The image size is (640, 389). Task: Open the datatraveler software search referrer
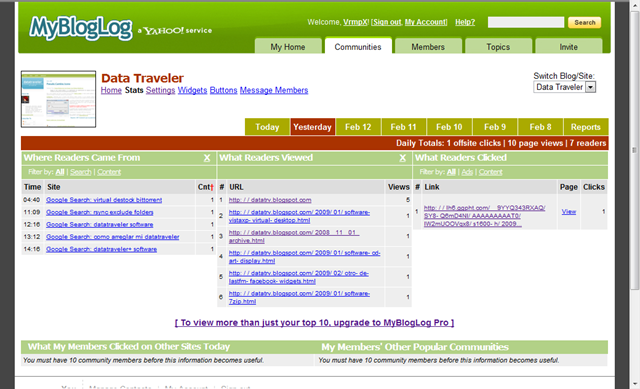pos(100,225)
